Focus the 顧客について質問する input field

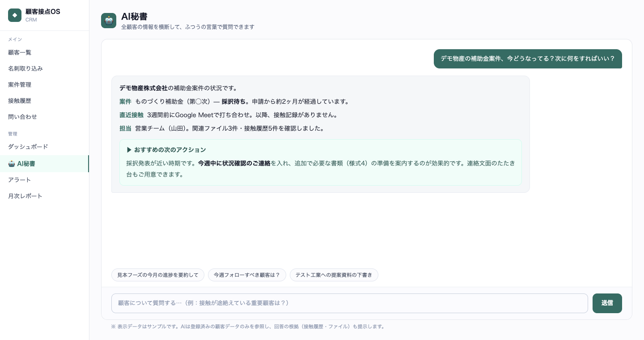tap(350, 303)
